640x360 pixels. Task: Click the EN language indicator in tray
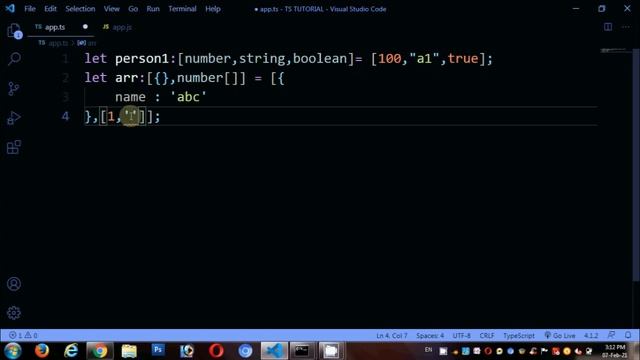click(x=428, y=350)
